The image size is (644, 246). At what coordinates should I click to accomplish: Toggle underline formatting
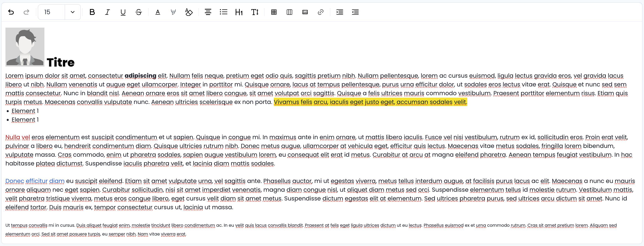click(x=123, y=12)
